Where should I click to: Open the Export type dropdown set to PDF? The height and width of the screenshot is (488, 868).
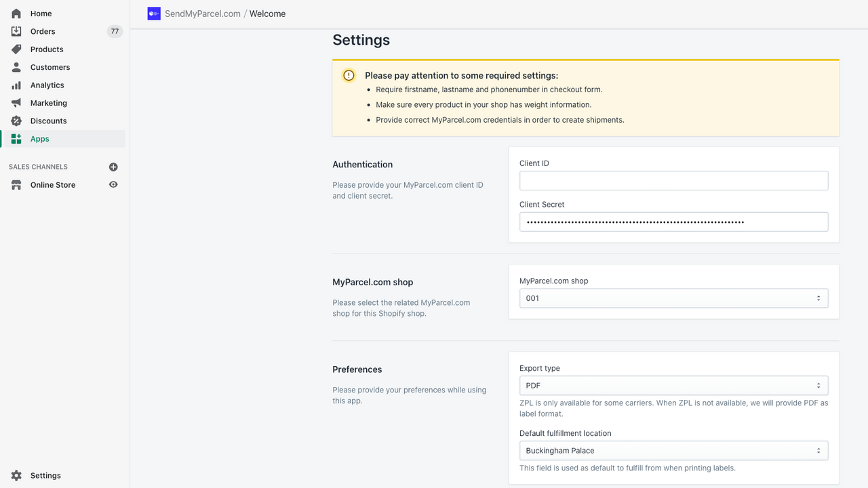click(673, 385)
